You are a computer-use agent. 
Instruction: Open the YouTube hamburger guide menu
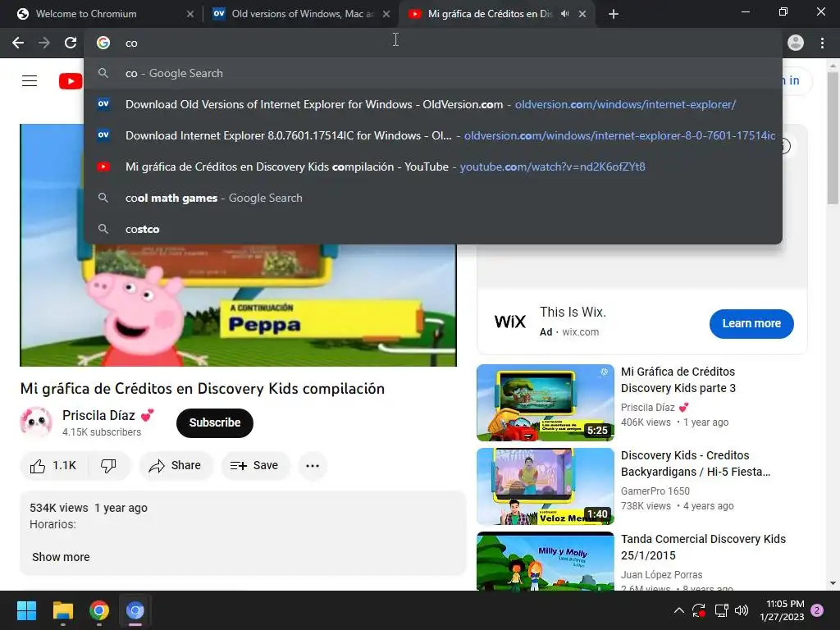point(30,81)
